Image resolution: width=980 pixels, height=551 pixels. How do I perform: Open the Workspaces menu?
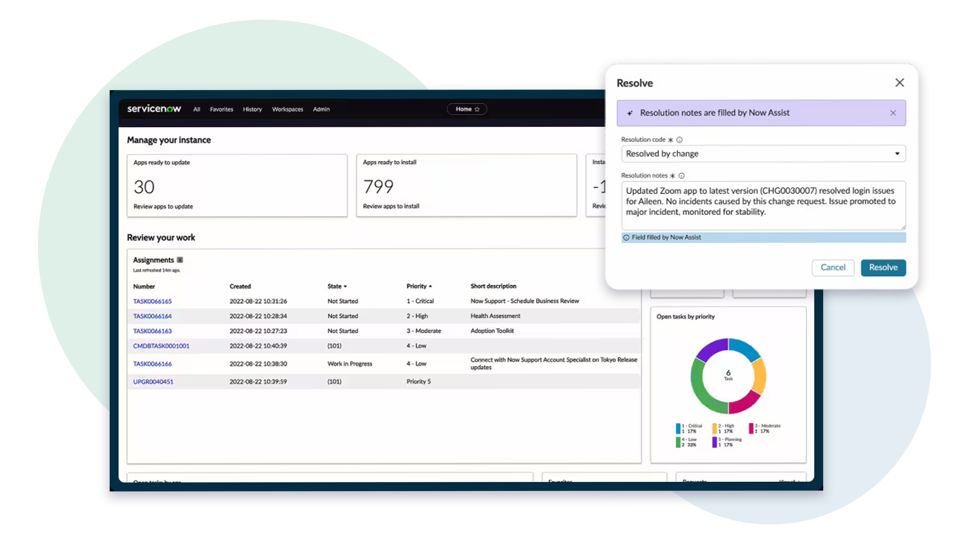[x=287, y=109]
